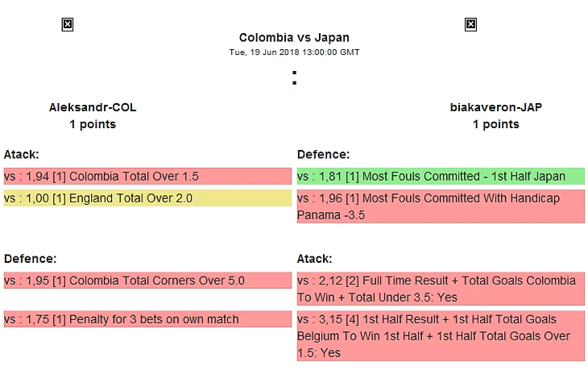The height and width of the screenshot is (387, 588).
Task: Click biakaveron-JAP's 1 points score
Action: (x=495, y=124)
